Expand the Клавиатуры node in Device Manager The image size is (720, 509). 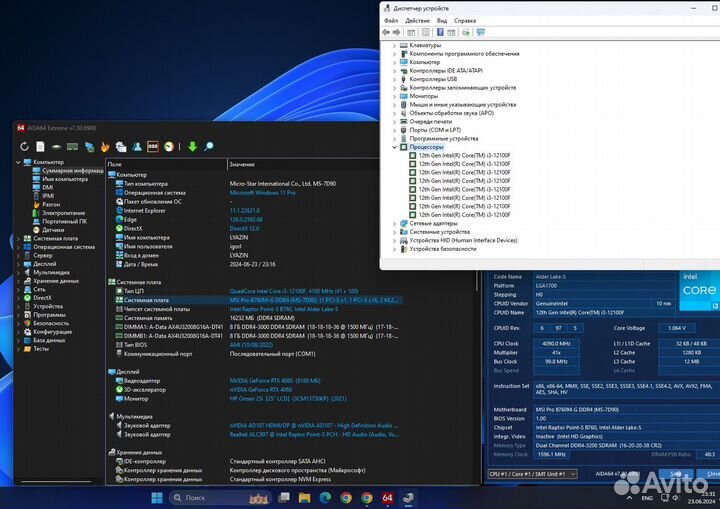tap(394, 45)
